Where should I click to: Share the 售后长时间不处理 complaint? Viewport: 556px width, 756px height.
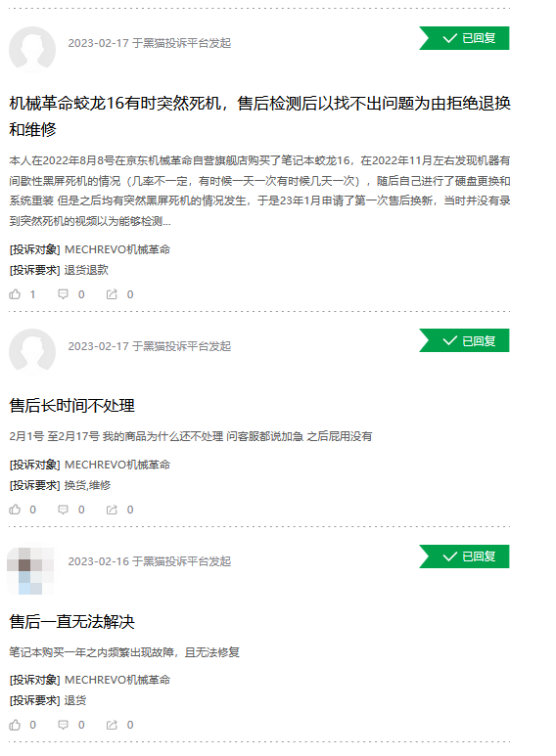click(112, 510)
